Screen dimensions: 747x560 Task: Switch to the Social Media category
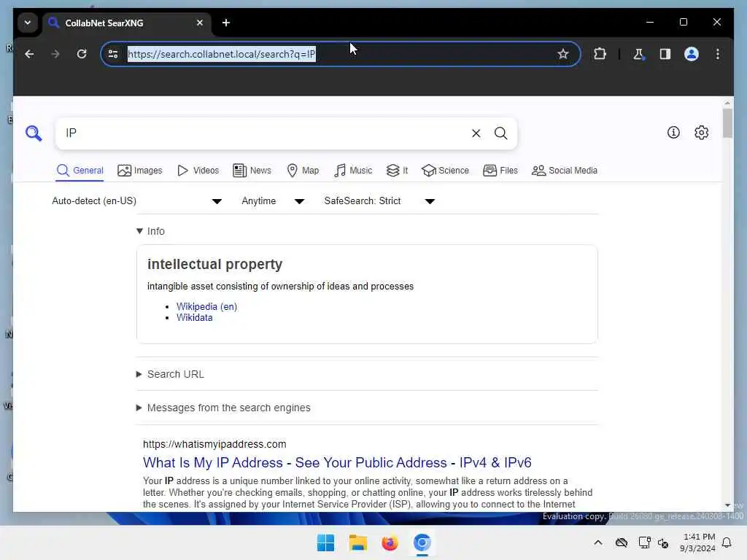click(564, 171)
